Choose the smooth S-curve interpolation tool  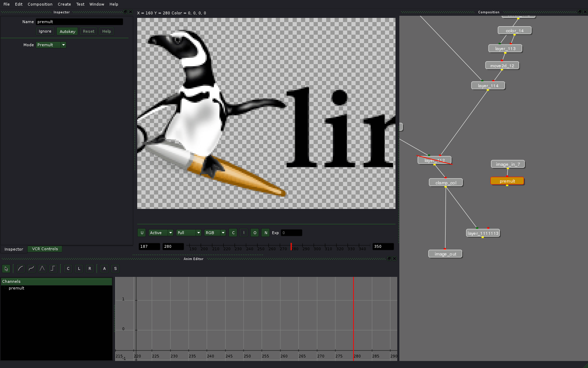click(x=31, y=269)
